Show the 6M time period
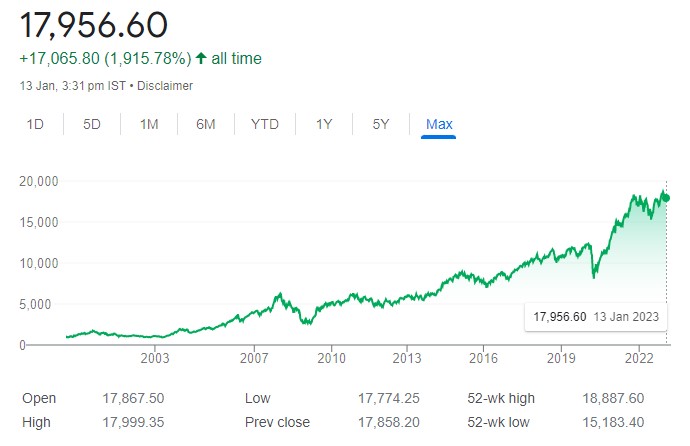The width and height of the screenshot is (690, 446). (x=206, y=124)
